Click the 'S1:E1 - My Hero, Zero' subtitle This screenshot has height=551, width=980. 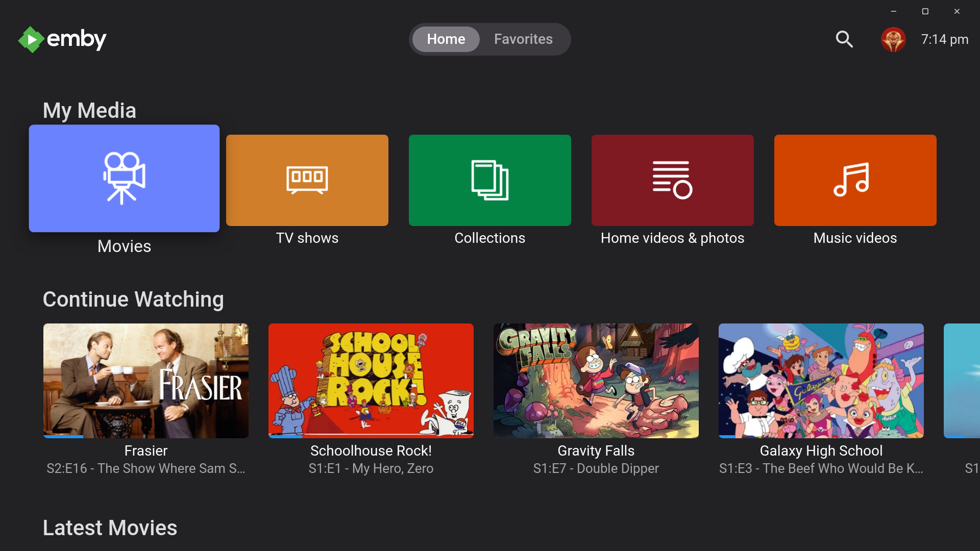tap(371, 469)
